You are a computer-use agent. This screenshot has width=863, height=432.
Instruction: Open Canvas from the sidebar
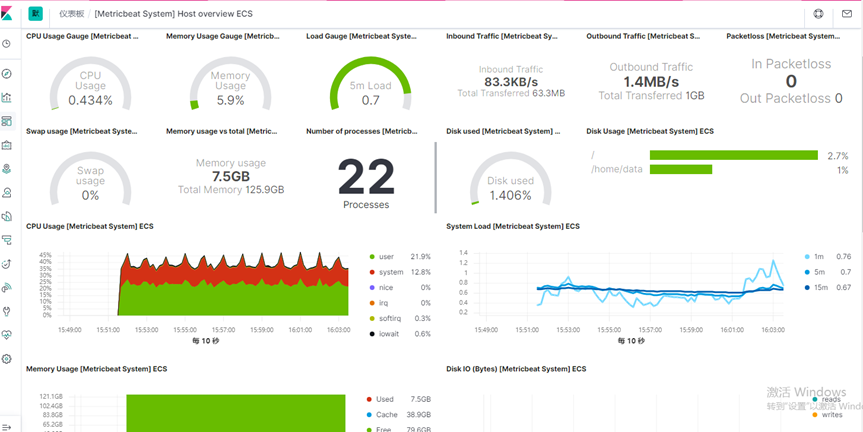7,145
